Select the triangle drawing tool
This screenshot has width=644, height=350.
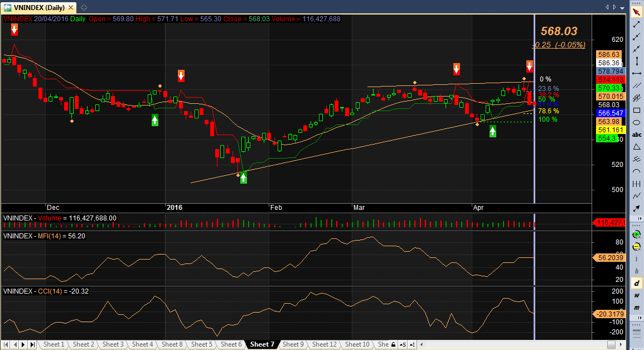637,147
